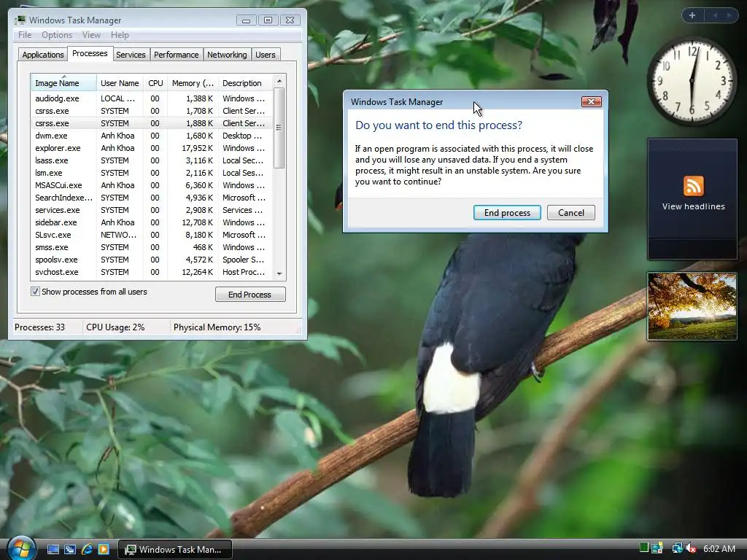This screenshot has height=560, width=747.
Task: Click the process list scroll up arrow
Action: pyautogui.click(x=279, y=82)
